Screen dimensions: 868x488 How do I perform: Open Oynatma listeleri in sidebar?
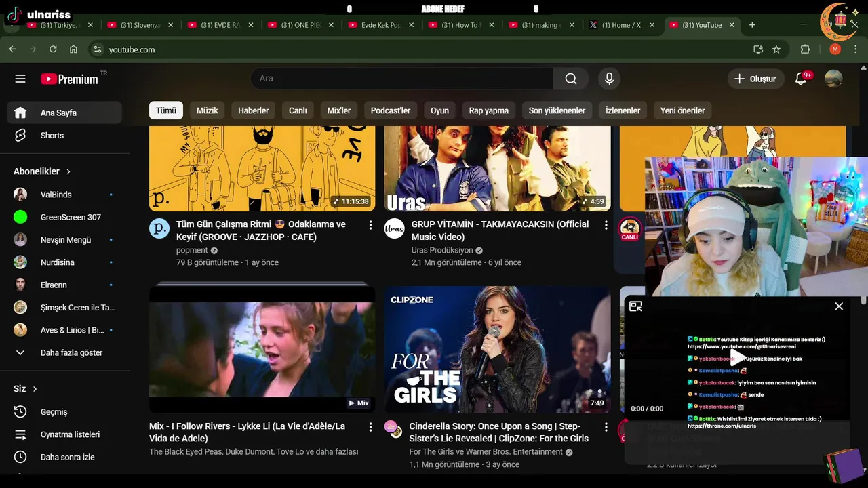[64, 434]
